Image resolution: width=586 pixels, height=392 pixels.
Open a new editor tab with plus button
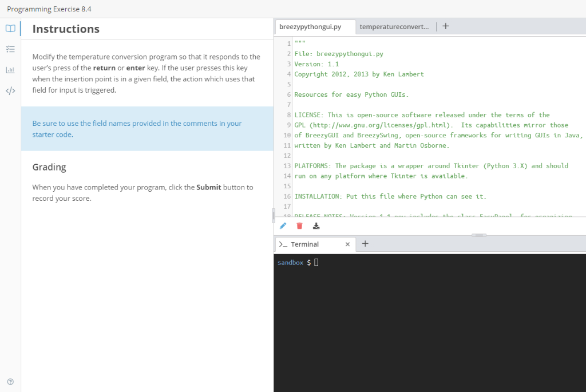pos(445,26)
